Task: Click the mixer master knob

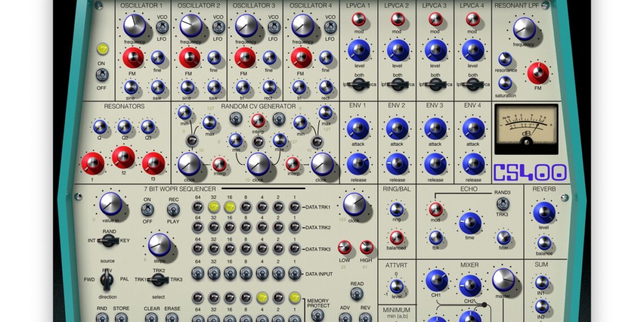Action: pyautogui.click(x=503, y=280)
